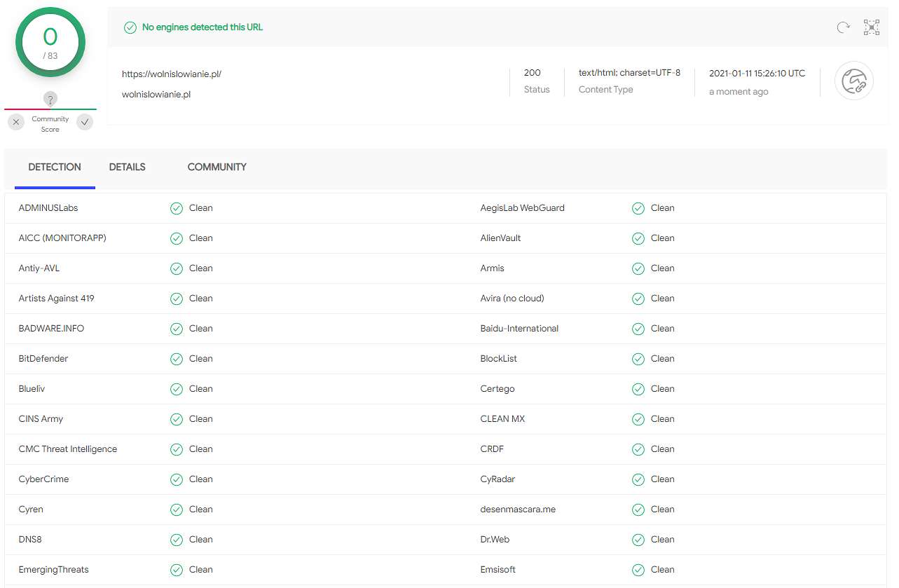This screenshot has width=899, height=588.
Task: Click the 200 Status value
Action: (533, 73)
